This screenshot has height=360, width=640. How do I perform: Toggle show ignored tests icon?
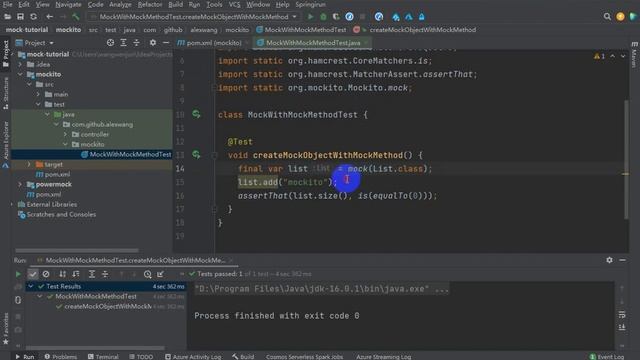click(46, 274)
